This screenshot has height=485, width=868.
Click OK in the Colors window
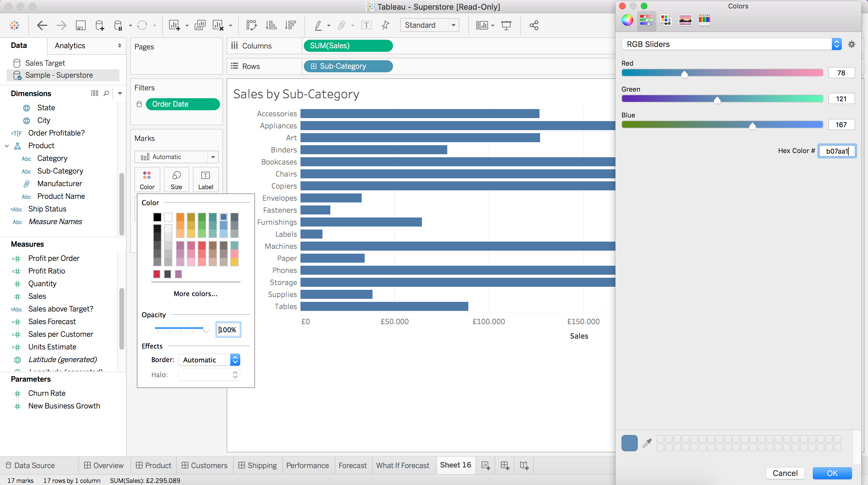[832, 473]
